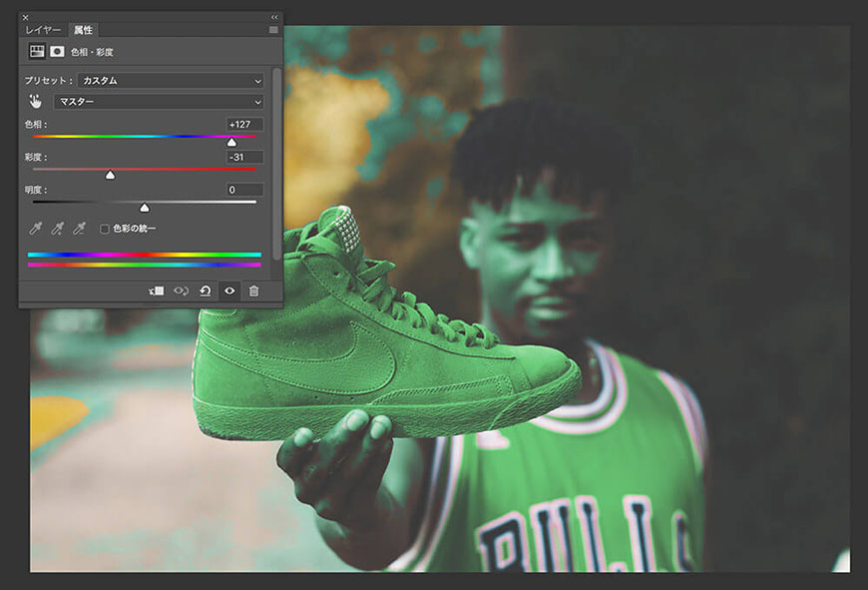This screenshot has height=590, width=868.
Task: Select the 属性 tab
Action: [84, 31]
